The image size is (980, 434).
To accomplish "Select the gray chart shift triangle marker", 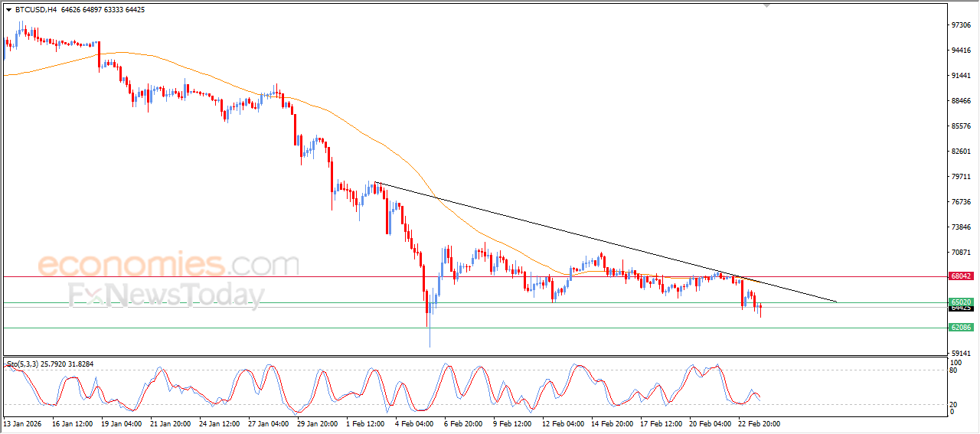I will pos(767,5).
